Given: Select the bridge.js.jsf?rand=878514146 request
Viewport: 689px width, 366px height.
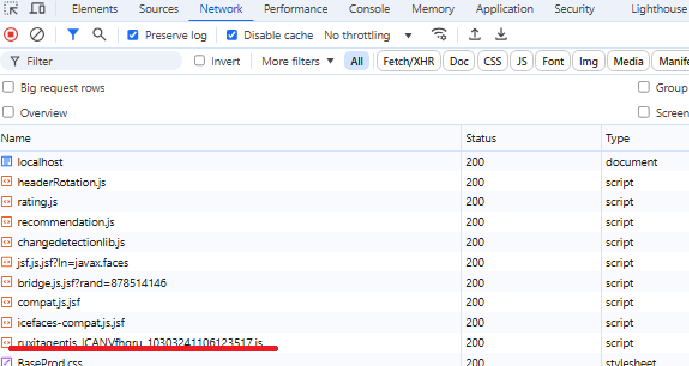Looking at the screenshot, I should tap(344, 283).
